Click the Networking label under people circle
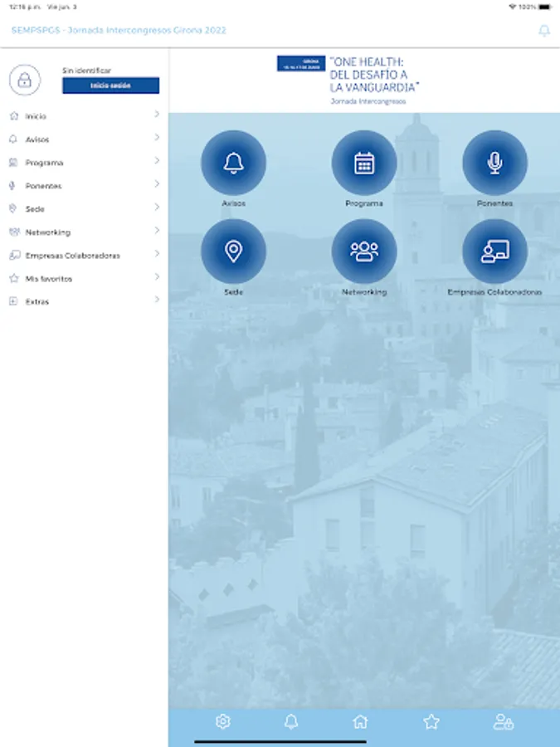 pyautogui.click(x=364, y=291)
